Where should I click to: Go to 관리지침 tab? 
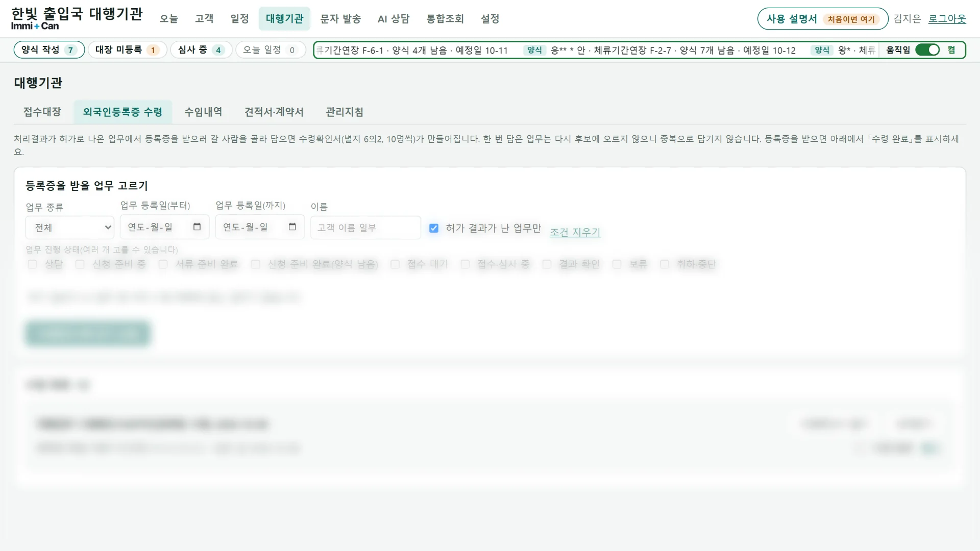pyautogui.click(x=345, y=112)
